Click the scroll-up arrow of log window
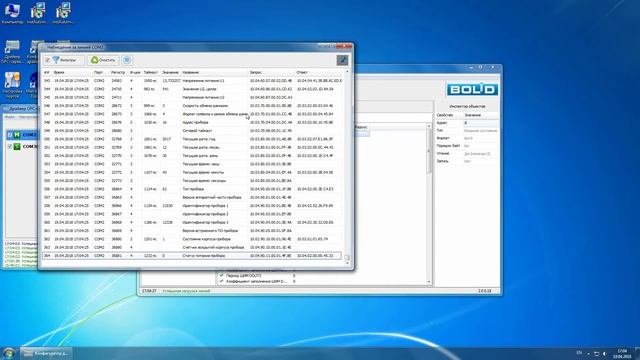 point(347,72)
